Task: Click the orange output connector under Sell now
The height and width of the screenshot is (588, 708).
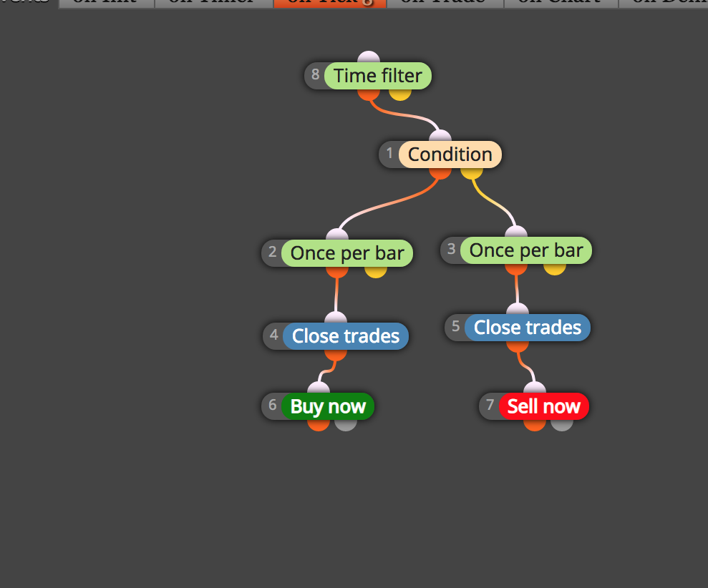Action: pos(535,426)
